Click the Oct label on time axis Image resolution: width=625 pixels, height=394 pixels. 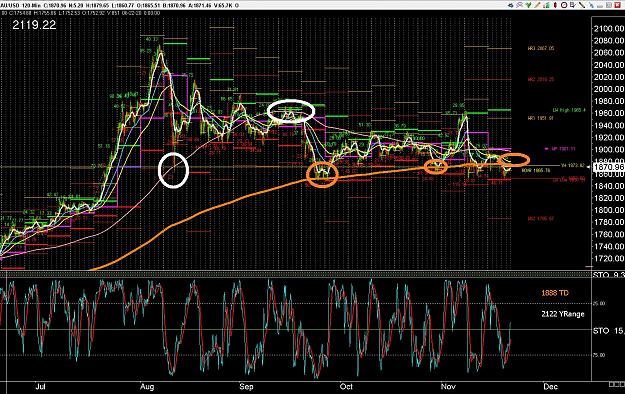click(x=346, y=386)
